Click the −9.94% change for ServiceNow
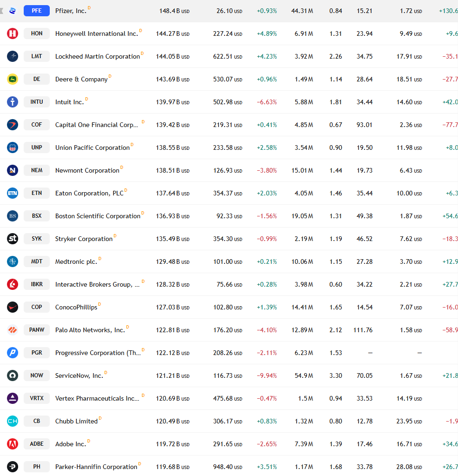 (267, 375)
